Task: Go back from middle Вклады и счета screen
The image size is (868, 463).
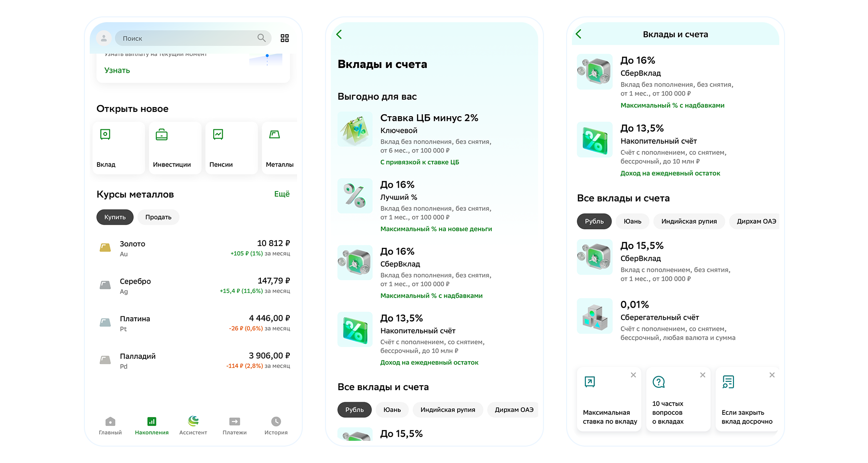Action: (x=339, y=34)
